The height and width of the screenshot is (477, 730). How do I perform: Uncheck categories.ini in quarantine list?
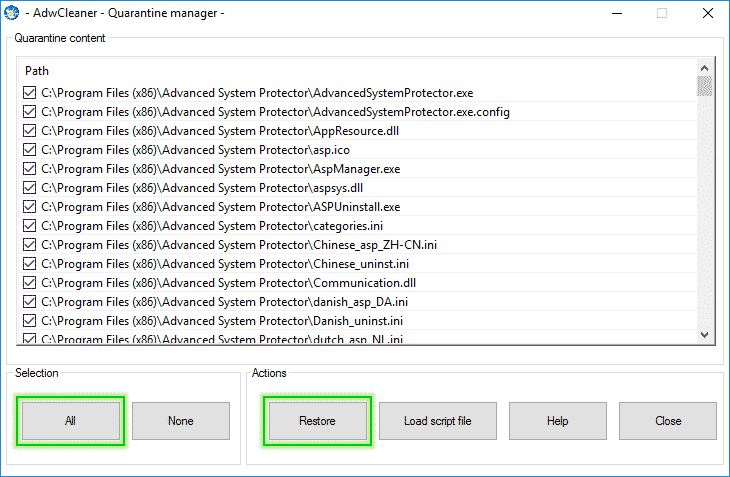point(30,226)
